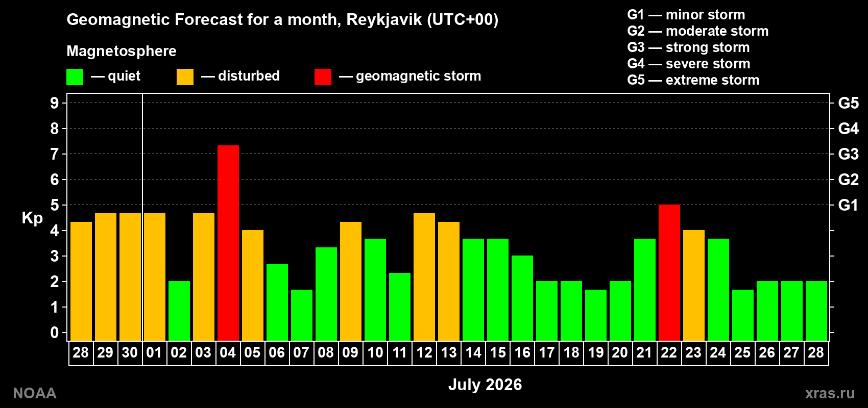Click the date label 04 on axis
Image resolution: width=868 pixels, height=408 pixels.
228,352
